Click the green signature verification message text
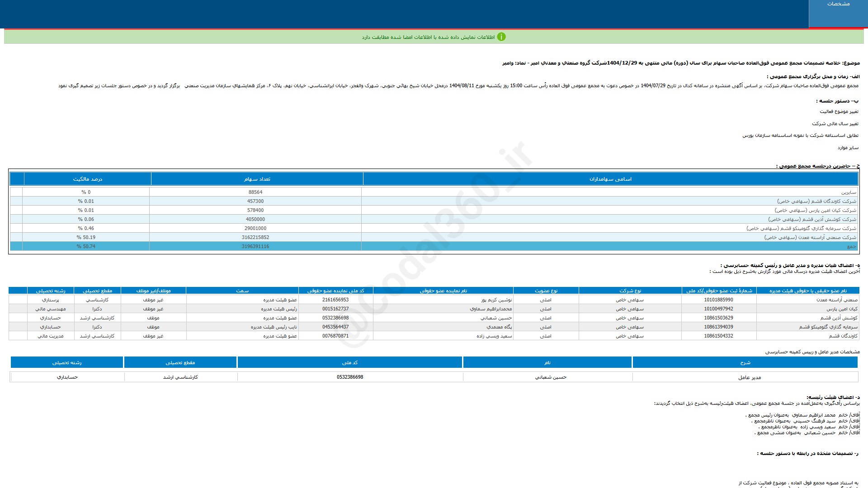Viewport: 868px width, 488px height. (x=428, y=37)
